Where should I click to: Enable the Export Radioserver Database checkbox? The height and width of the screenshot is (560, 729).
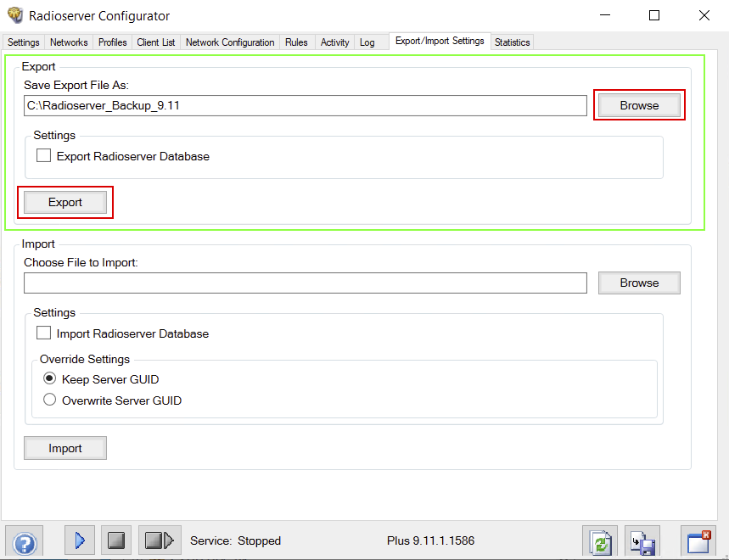tap(43, 155)
